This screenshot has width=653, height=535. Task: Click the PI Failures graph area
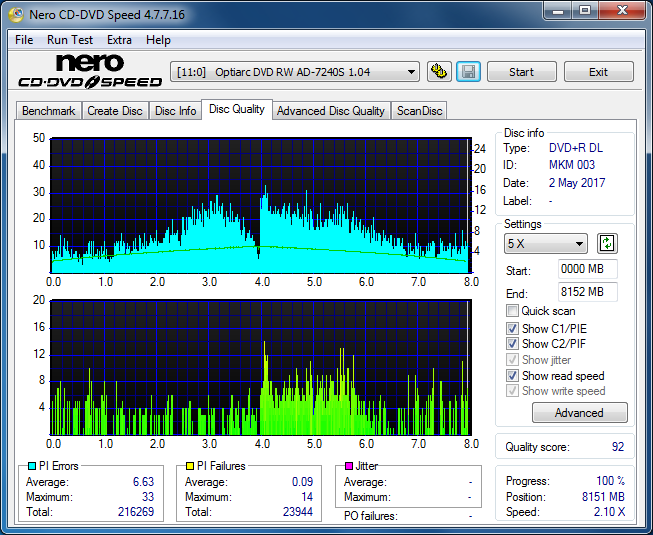click(x=261, y=368)
